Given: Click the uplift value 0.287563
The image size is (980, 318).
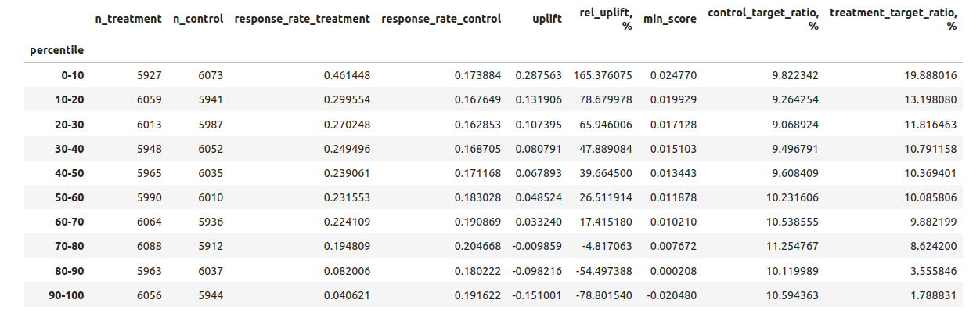Looking at the screenshot, I should click(539, 76).
